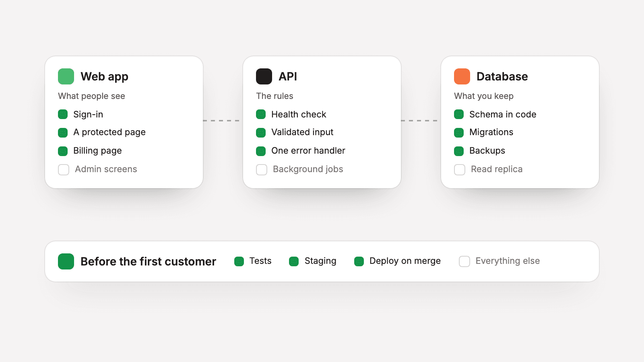Check the Admin screens checkbox
Viewport: 644px width, 362px height.
[x=64, y=169]
